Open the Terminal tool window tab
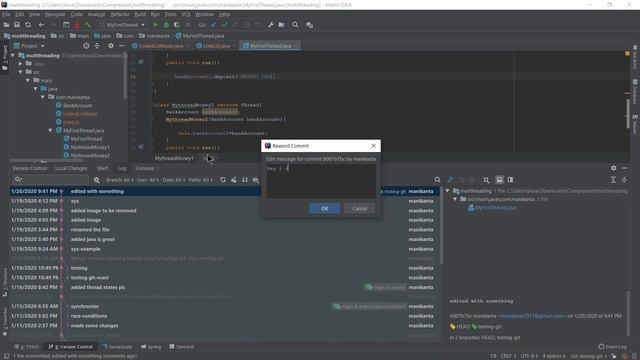 (x=182, y=347)
